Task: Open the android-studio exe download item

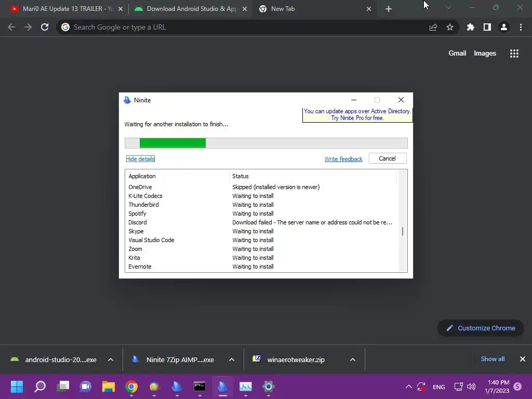Action: 54,360
